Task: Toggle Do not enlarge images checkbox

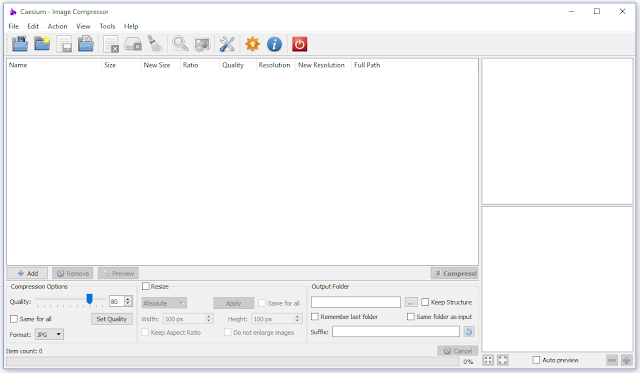Action: 228,332
